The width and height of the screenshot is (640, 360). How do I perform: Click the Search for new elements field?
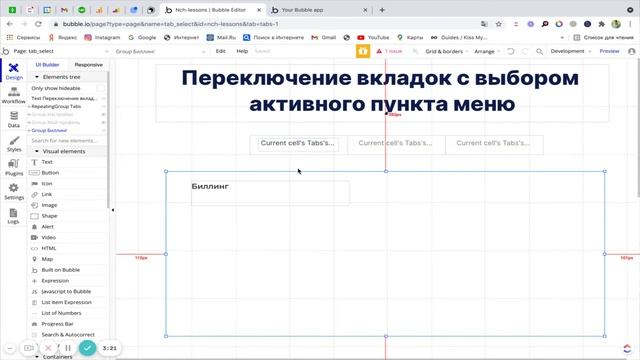[67, 140]
